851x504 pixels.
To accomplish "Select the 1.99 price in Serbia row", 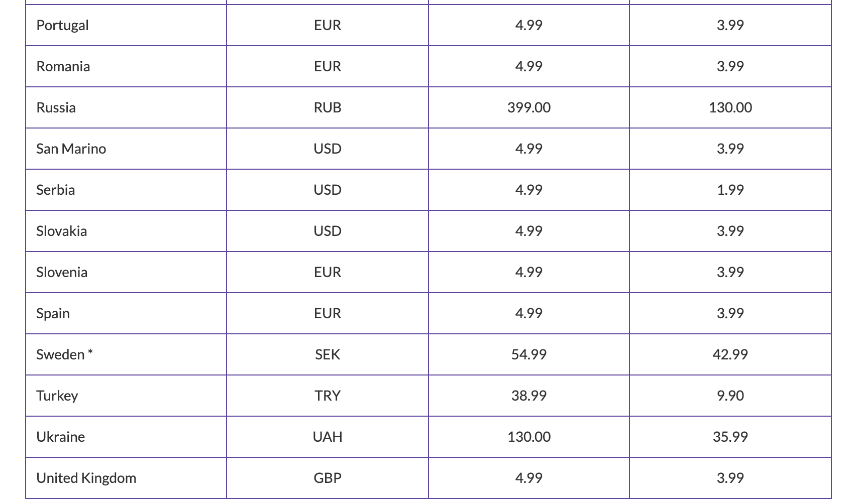I will [x=730, y=190].
